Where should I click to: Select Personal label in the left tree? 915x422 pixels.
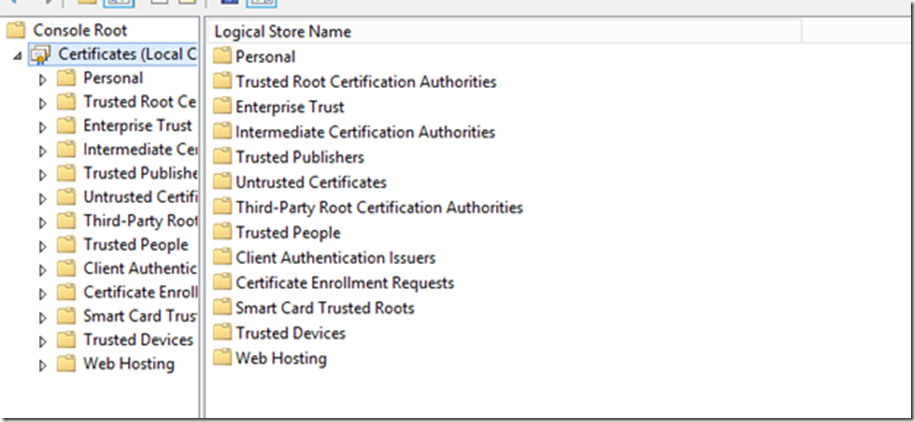pyautogui.click(x=113, y=78)
